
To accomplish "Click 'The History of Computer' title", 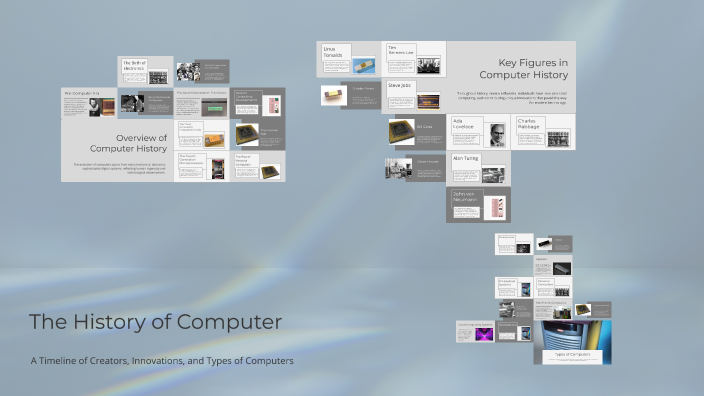I will tap(155, 321).
